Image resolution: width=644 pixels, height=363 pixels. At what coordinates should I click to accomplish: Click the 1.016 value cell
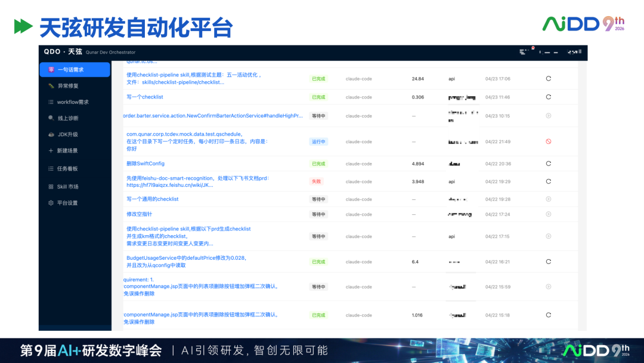pyautogui.click(x=417, y=315)
